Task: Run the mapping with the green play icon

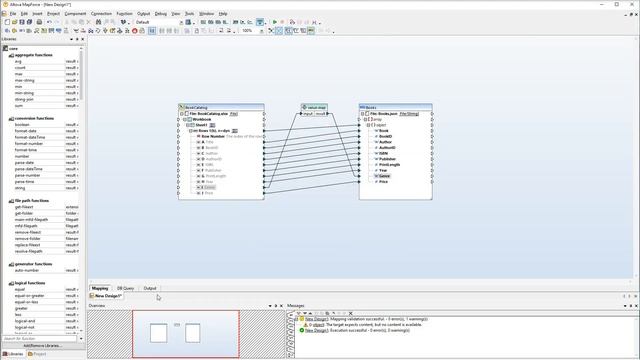Action: (275, 22)
